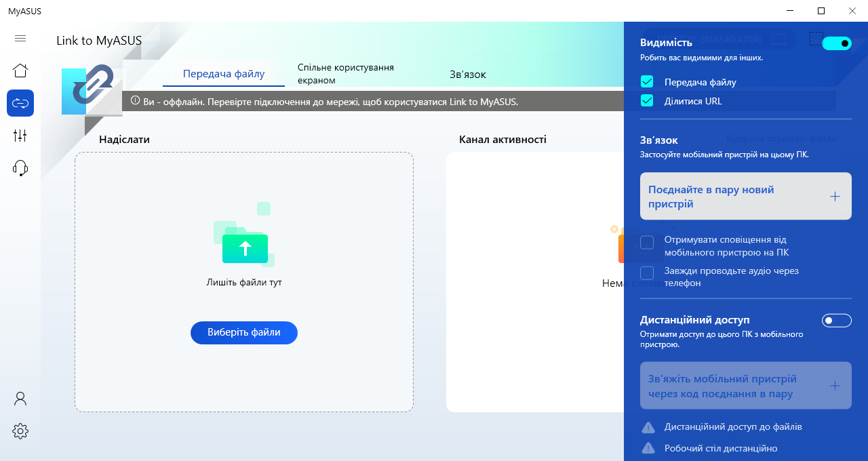Turn off the Видимість toggle

836,43
